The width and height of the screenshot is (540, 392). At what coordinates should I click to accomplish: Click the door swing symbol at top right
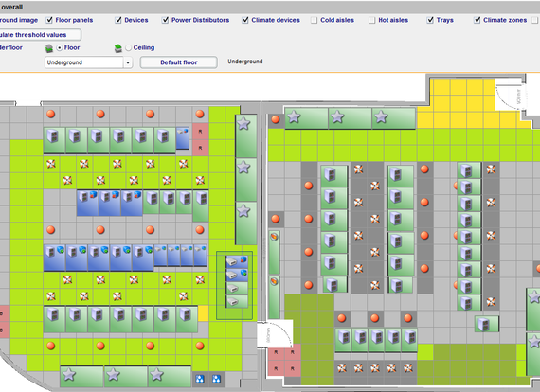point(511,95)
